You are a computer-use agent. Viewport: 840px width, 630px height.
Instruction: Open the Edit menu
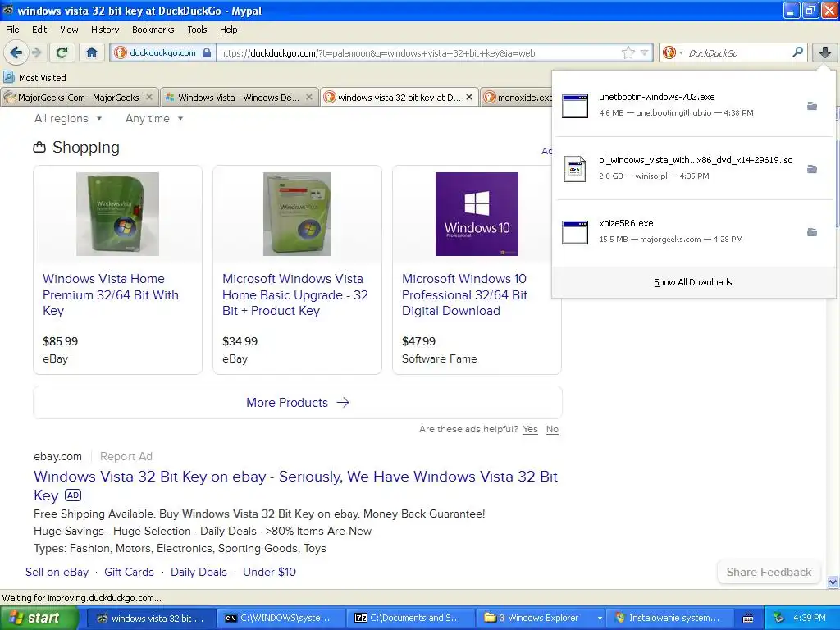[x=39, y=30]
